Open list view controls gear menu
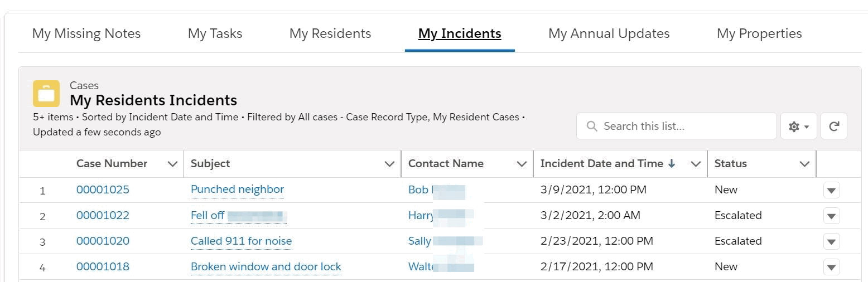Viewport: 868px width, 282px height. (798, 127)
